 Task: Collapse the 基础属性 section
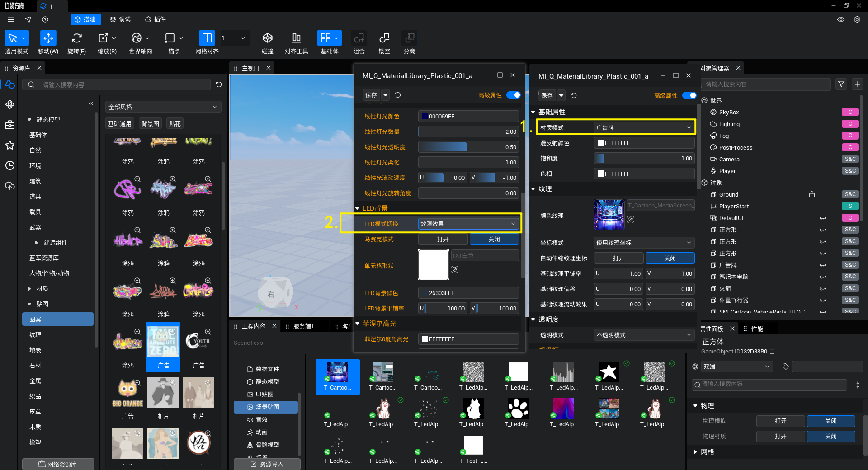click(x=533, y=112)
